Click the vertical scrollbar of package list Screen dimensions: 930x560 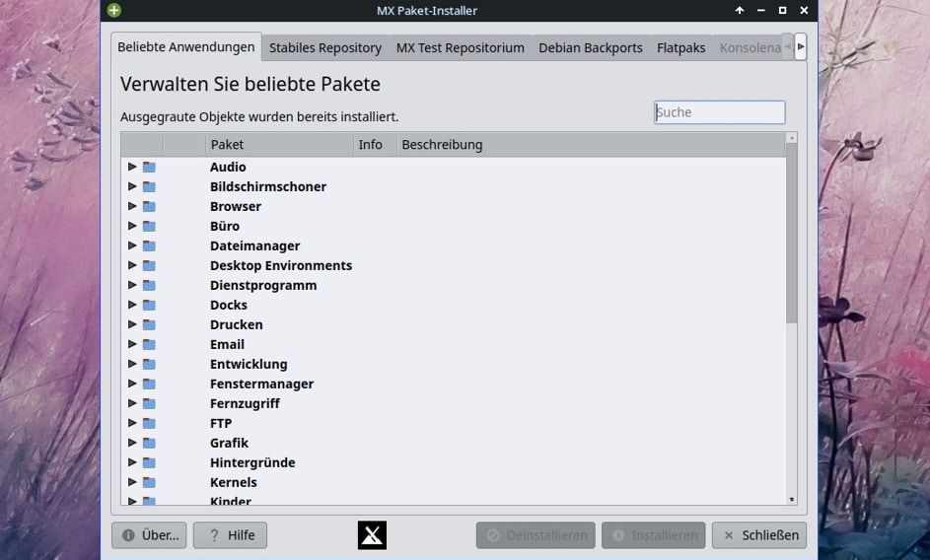click(791, 237)
